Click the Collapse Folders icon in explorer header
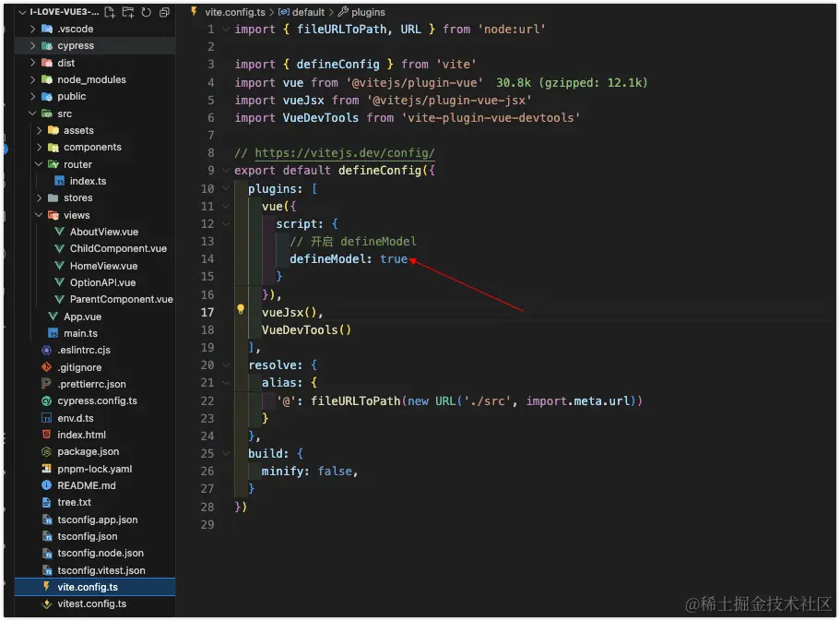The width and height of the screenshot is (840, 621). tap(164, 12)
